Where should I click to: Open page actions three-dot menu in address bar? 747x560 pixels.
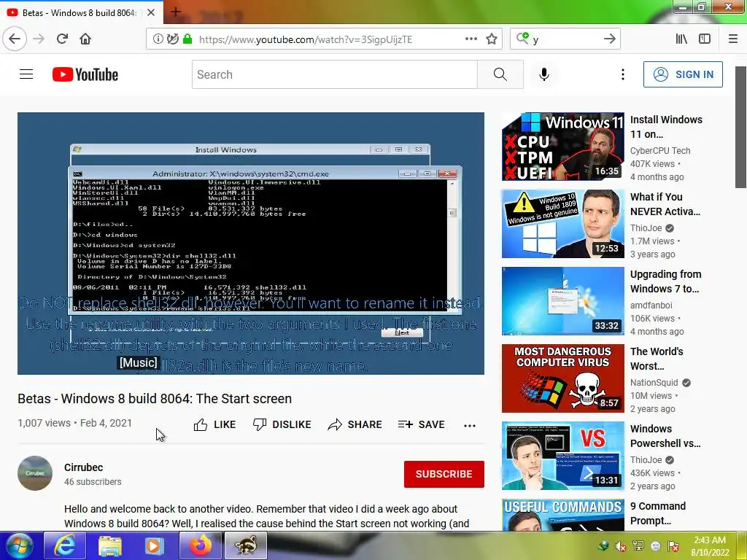tap(471, 39)
